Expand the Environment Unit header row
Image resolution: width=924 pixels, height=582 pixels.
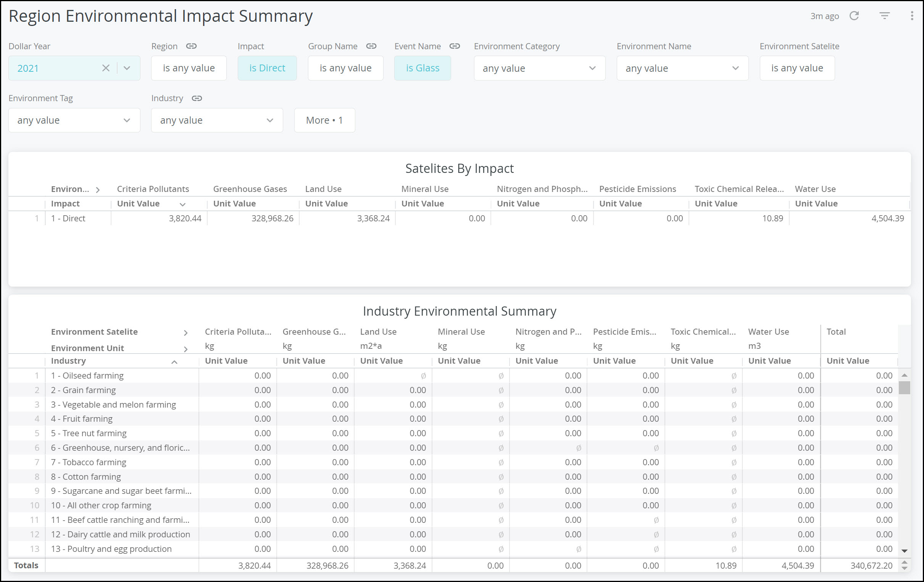(187, 348)
